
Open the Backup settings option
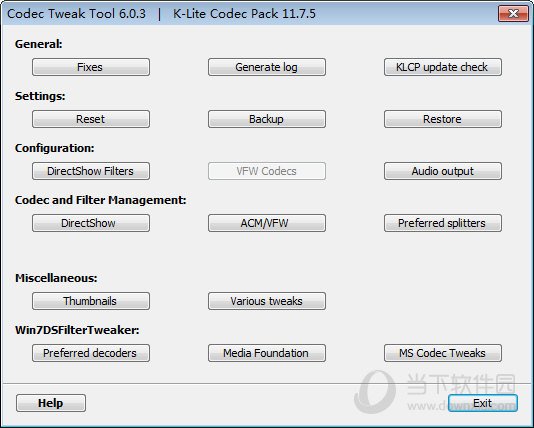point(267,119)
